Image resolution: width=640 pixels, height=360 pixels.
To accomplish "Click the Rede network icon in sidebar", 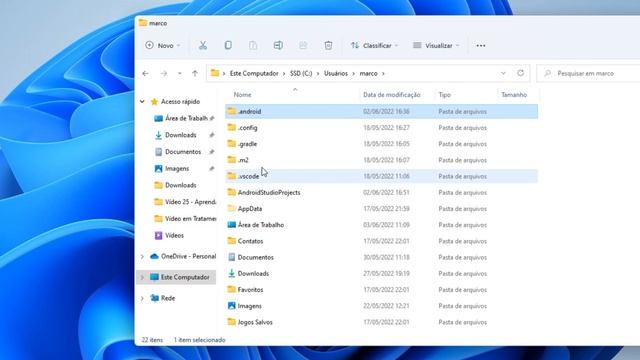I will 154,298.
